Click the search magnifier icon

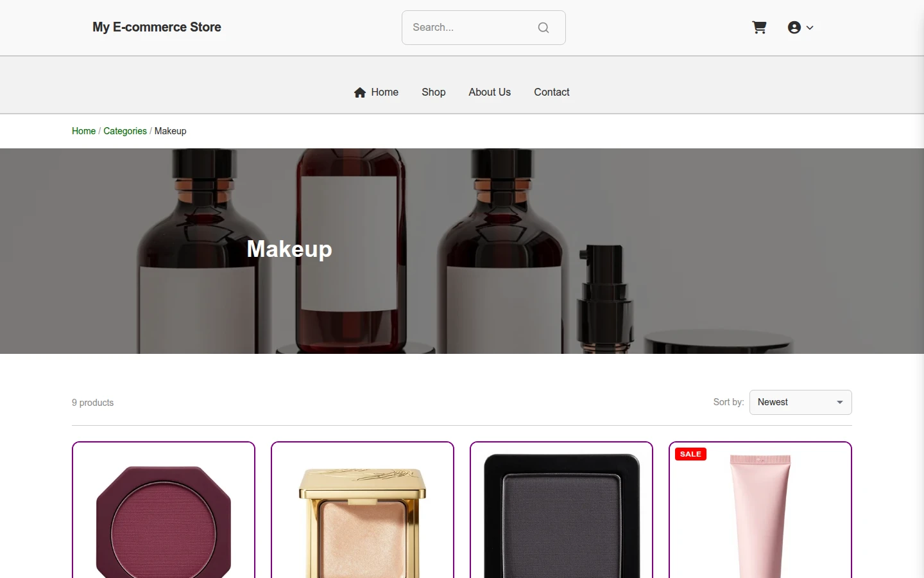[x=543, y=28]
